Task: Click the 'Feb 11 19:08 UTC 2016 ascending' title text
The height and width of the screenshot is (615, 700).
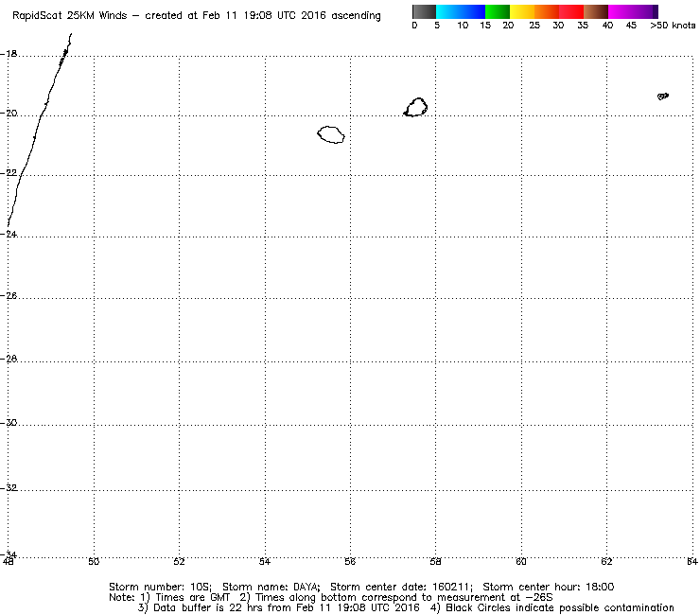Action: tap(291, 16)
